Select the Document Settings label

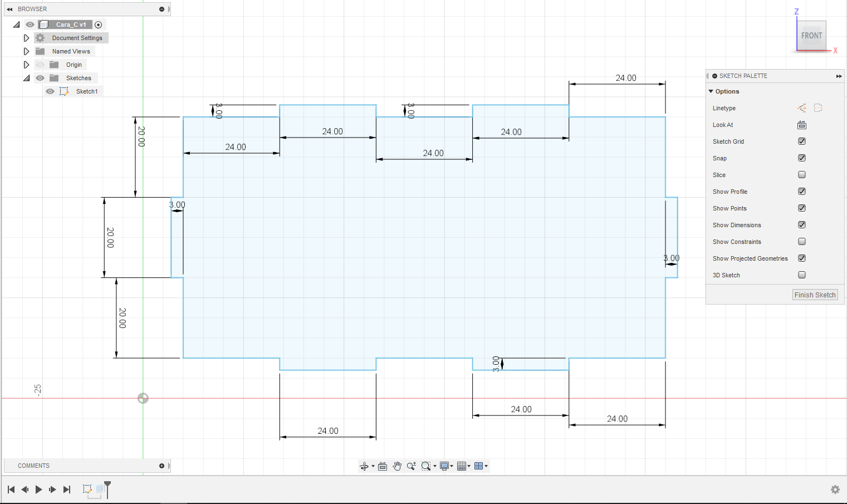pyautogui.click(x=77, y=38)
